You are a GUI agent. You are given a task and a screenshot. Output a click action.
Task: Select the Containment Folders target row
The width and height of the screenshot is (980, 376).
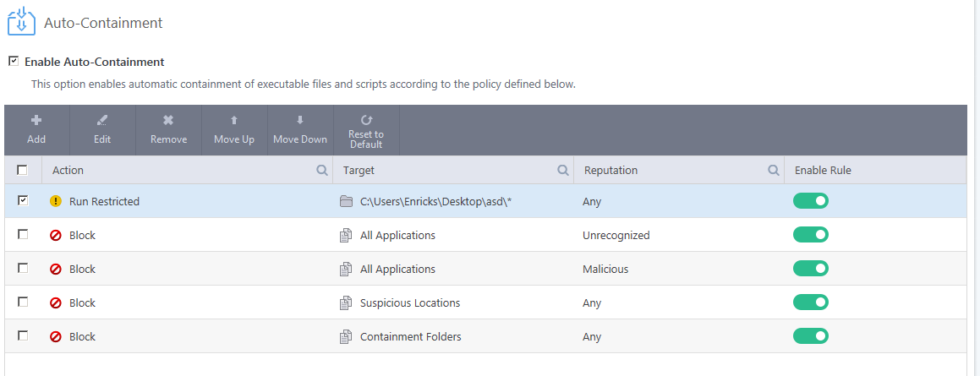[410, 336]
